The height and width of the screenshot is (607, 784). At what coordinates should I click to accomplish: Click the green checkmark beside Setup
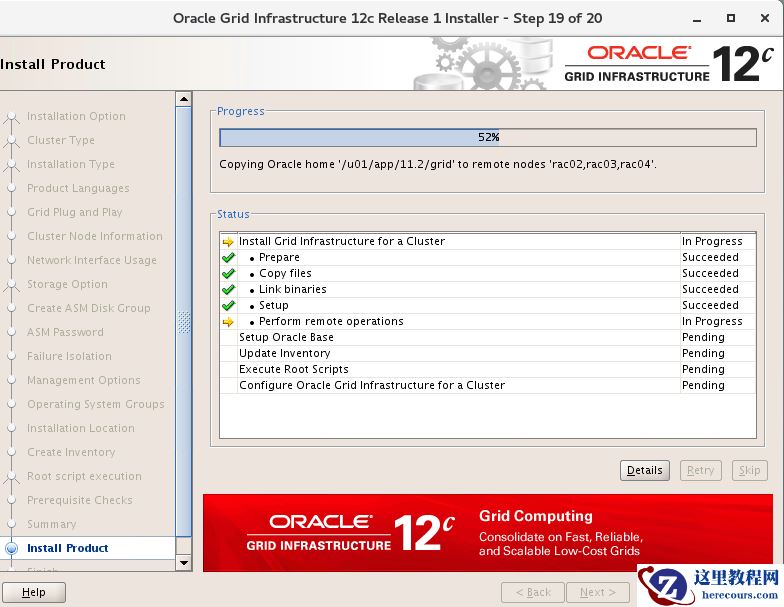(228, 306)
